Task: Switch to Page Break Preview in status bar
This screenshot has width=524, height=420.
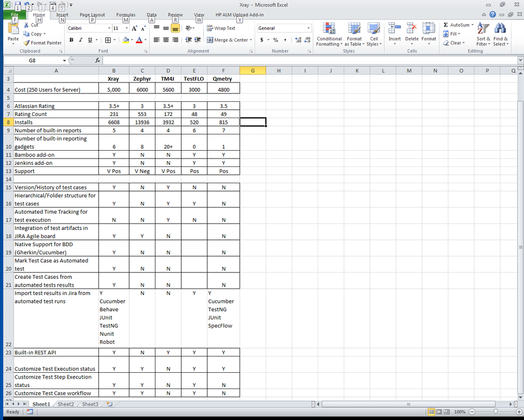Action: click(447, 412)
